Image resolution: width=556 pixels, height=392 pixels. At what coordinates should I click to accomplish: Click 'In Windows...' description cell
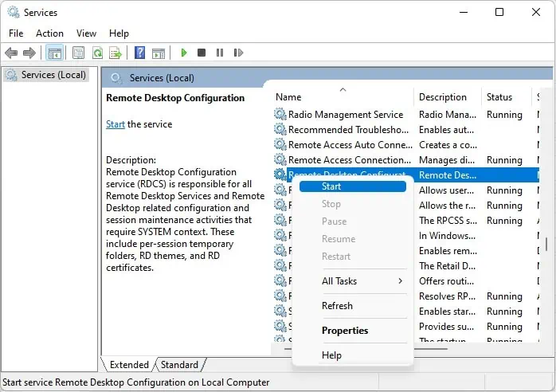[447, 236]
